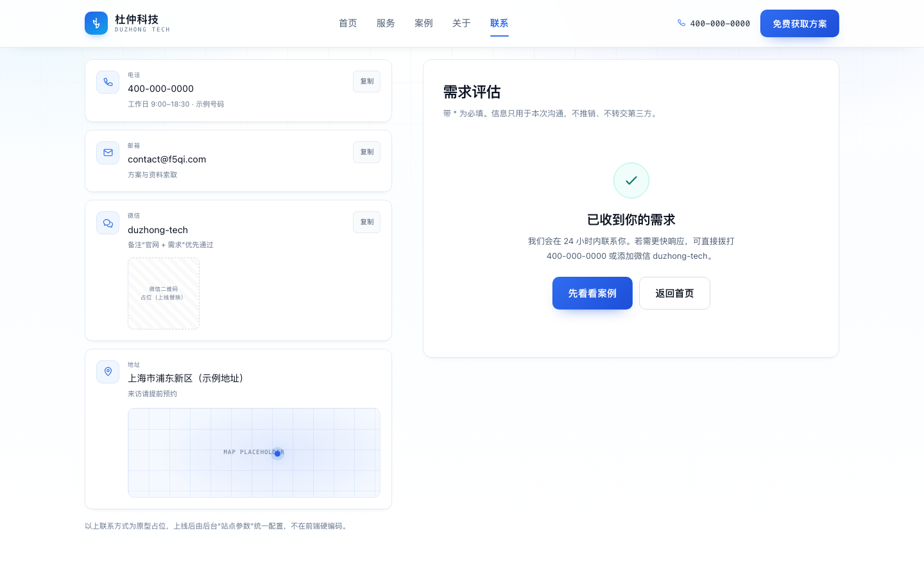Click the 方案与资料索取 note
Viewport: 924px width, 578px height.
click(153, 175)
